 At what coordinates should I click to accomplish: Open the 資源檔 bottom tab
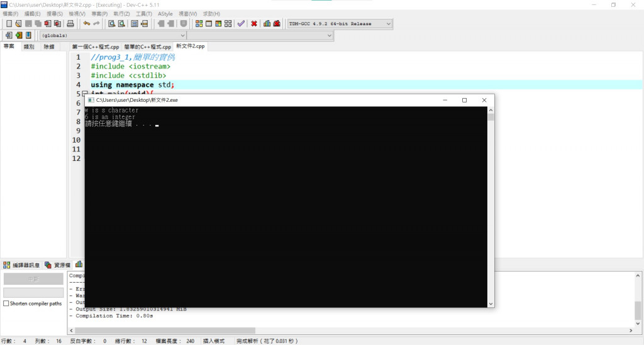click(57, 265)
